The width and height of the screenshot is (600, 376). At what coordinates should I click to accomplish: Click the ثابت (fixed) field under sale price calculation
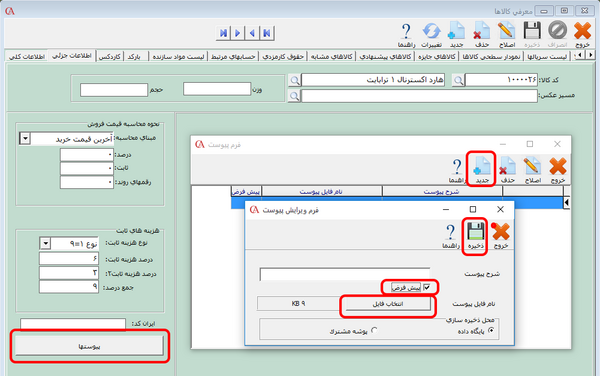(x=87, y=168)
